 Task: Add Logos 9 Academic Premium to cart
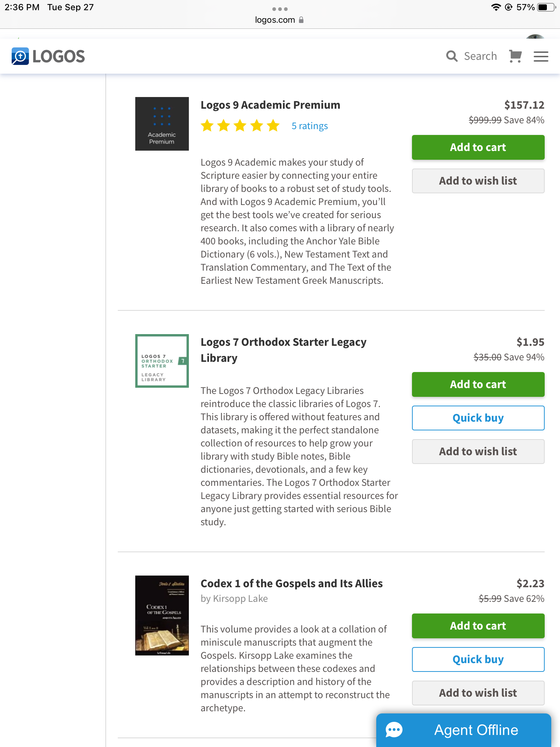coord(478,147)
